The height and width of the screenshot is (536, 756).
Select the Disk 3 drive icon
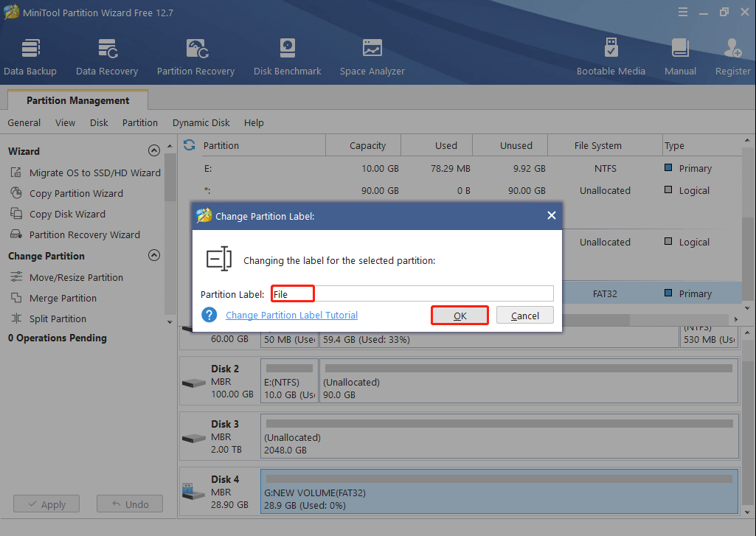(x=194, y=439)
